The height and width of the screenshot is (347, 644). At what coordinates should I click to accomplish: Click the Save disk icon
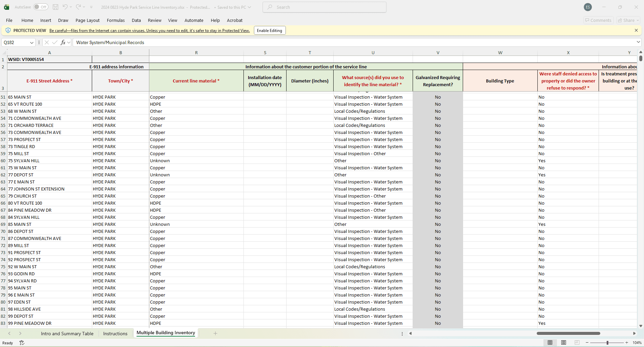click(55, 7)
